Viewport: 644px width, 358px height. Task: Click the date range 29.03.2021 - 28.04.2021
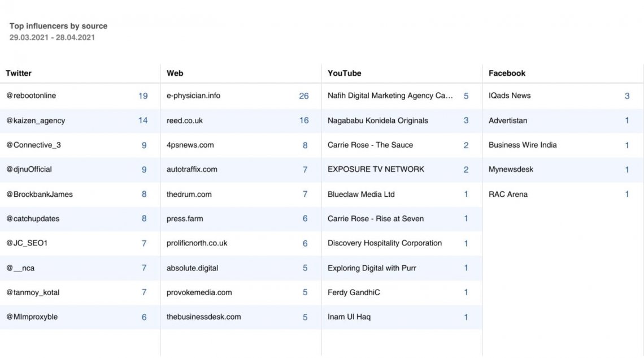52,37
